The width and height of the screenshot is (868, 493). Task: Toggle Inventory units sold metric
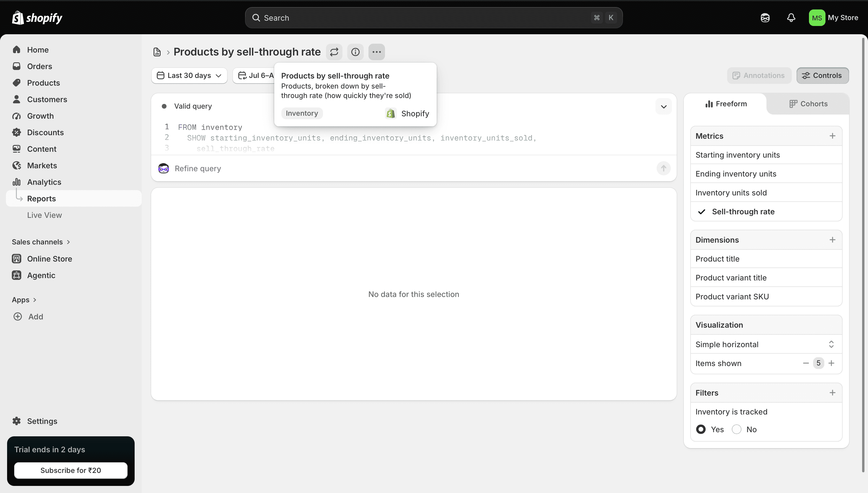pos(766,193)
